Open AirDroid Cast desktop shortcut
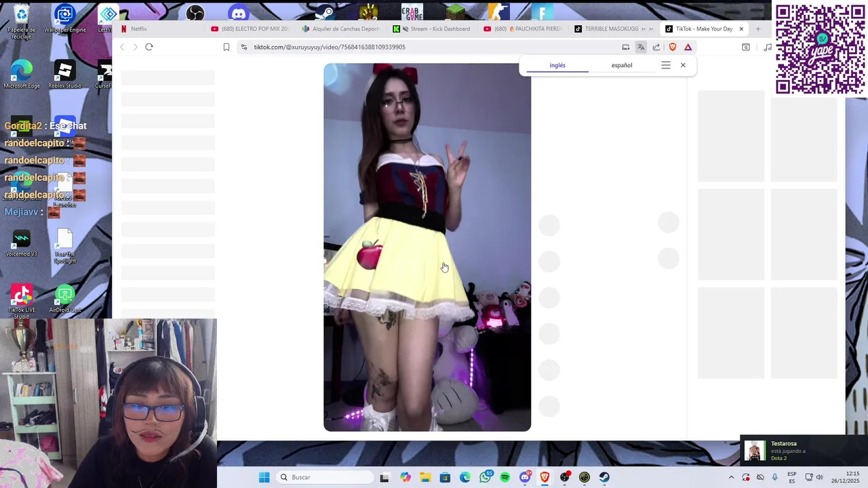This screenshot has width=868, height=488. [65, 299]
